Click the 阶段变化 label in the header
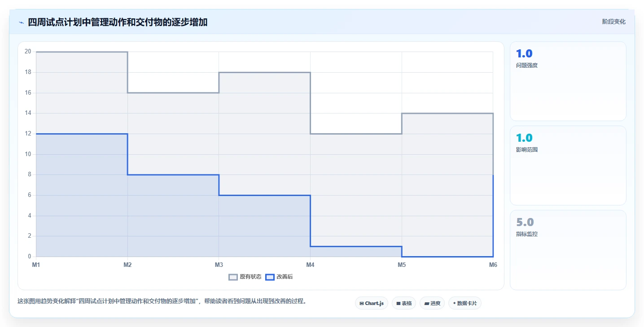644x327 pixels. click(614, 22)
